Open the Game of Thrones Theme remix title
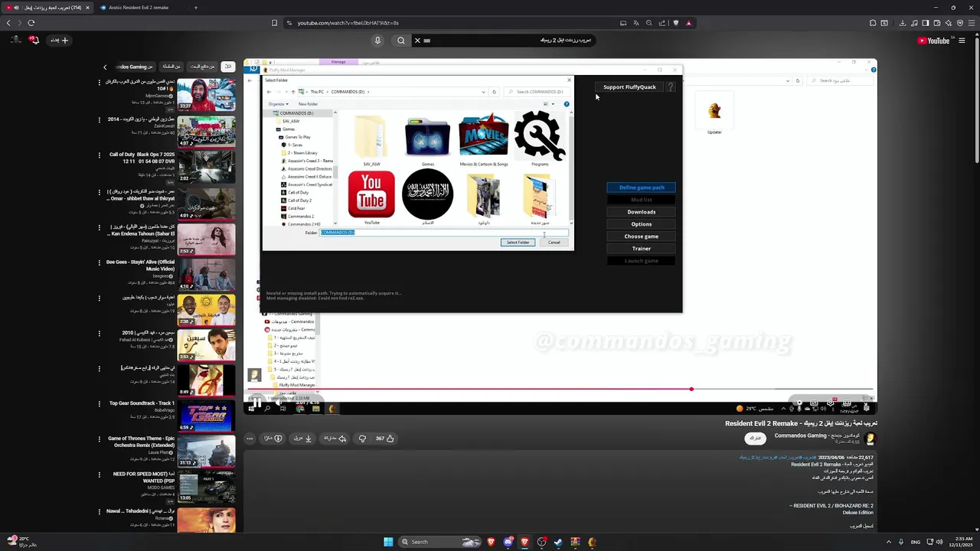Screen dimensions: 980x551 coord(142,442)
